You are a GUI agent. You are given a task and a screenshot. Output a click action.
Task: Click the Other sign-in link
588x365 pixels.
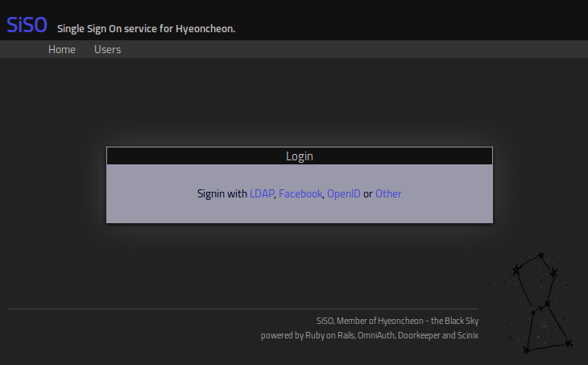(388, 194)
